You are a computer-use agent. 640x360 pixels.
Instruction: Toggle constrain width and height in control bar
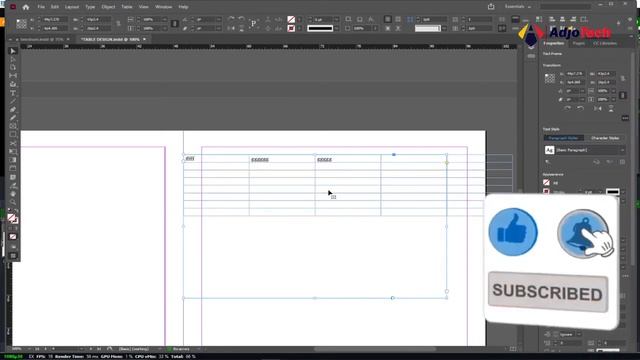tap(118, 24)
